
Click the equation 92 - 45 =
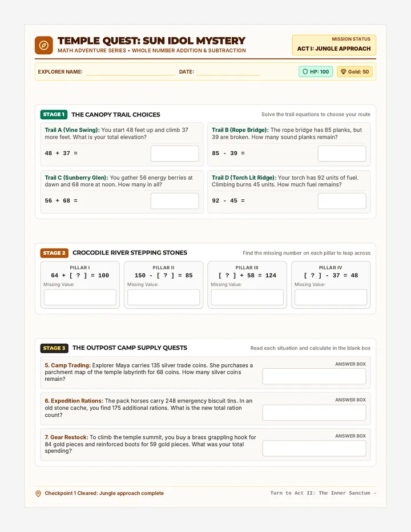228,201
